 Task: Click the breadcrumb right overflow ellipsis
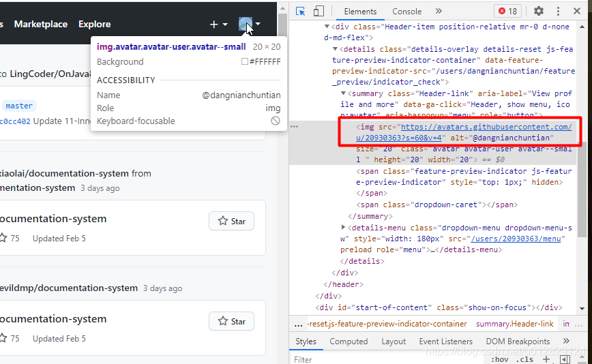click(578, 324)
